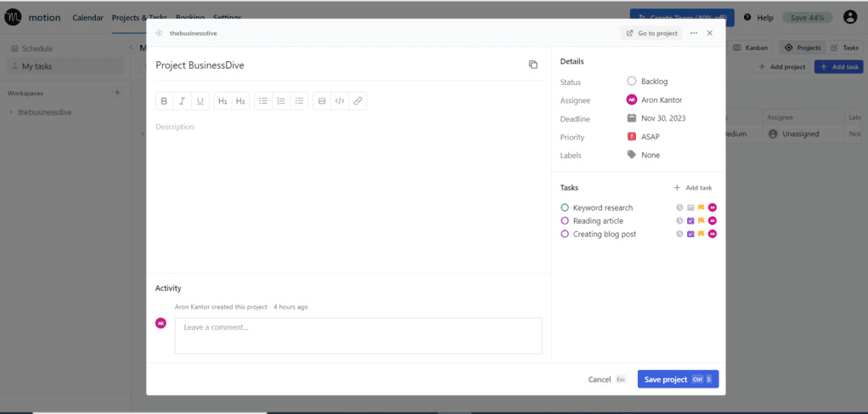Insert a code block
868x414 pixels.
coord(340,101)
